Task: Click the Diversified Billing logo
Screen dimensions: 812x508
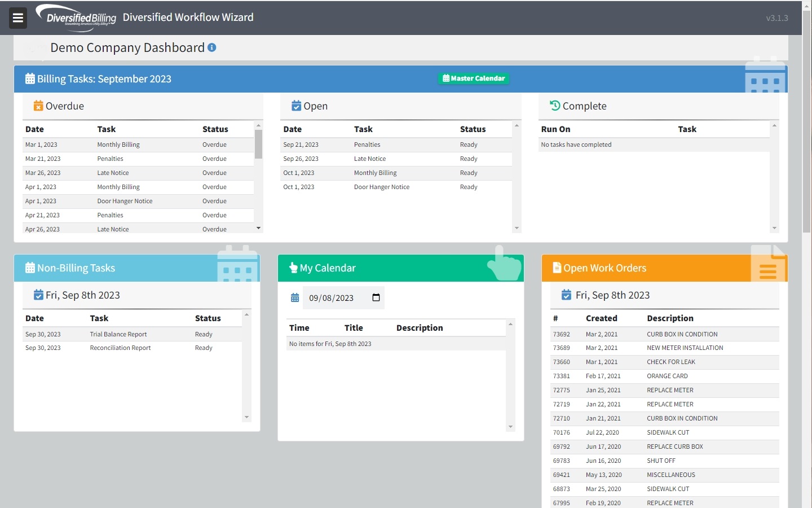Action: tap(77, 18)
